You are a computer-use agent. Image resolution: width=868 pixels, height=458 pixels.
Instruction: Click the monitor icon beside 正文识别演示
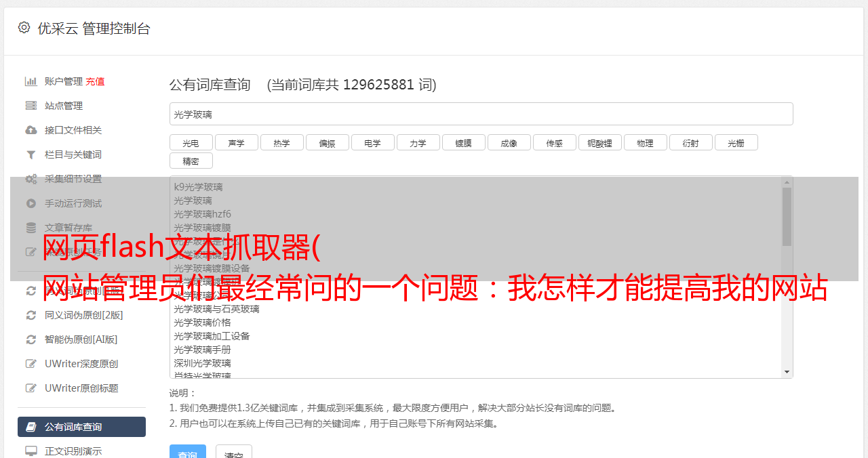pos(31,451)
